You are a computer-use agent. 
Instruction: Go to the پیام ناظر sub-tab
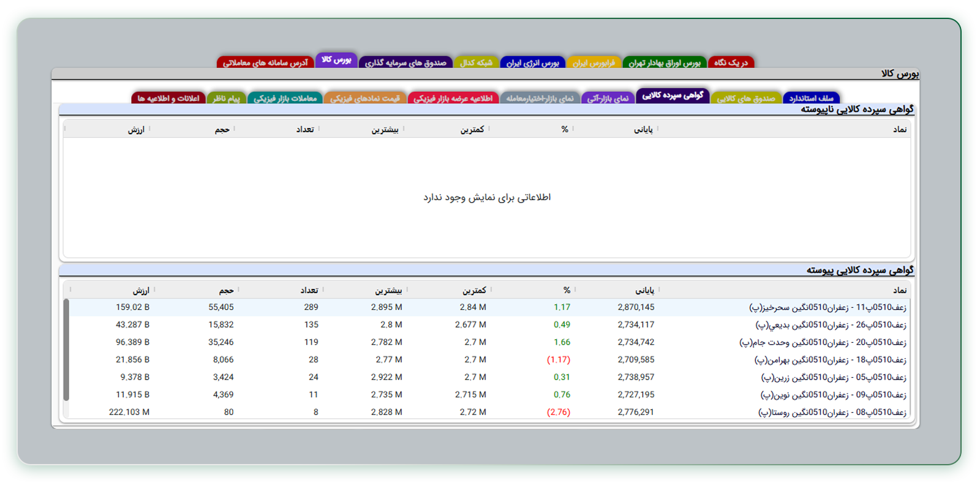[x=227, y=98]
